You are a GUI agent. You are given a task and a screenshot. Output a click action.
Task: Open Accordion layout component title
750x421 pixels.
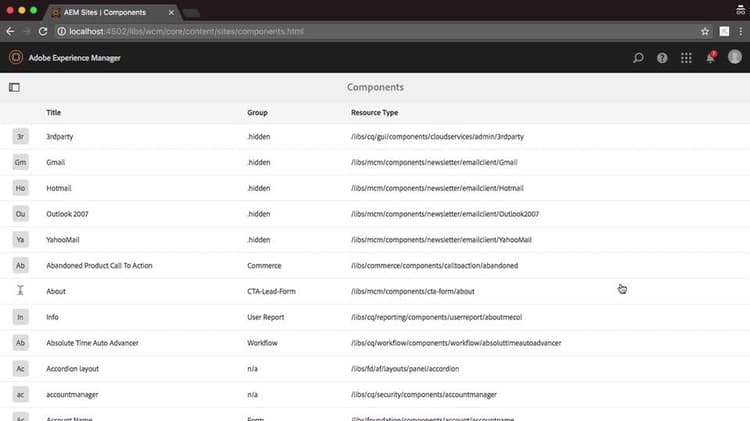point(73,369)
